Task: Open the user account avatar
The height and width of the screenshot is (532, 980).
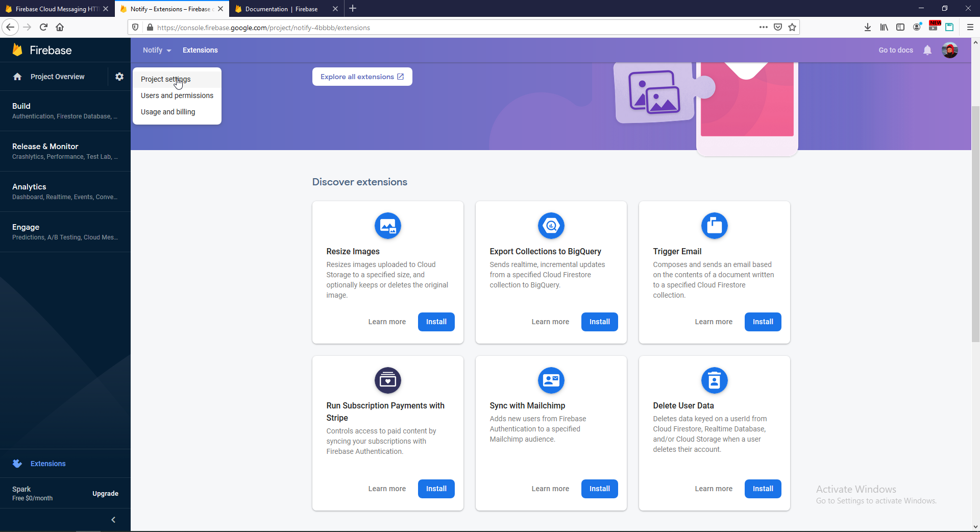Action: [x=950, y=50]
